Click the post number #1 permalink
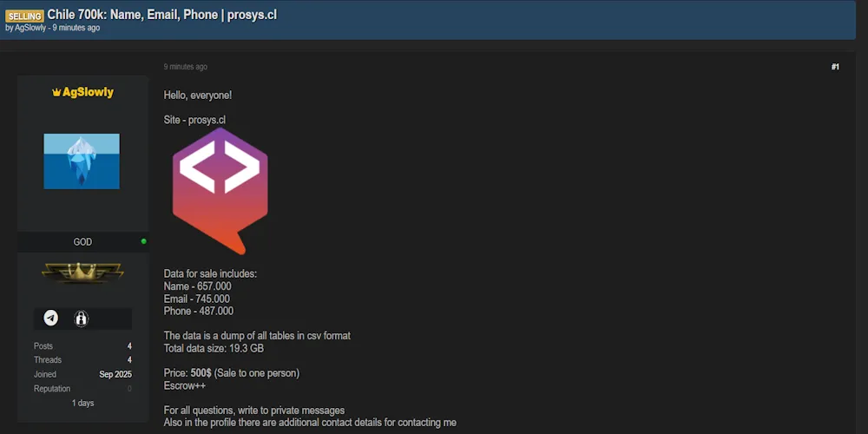The width and height of the screenshot is (868, 434). (x=835, y=67)
